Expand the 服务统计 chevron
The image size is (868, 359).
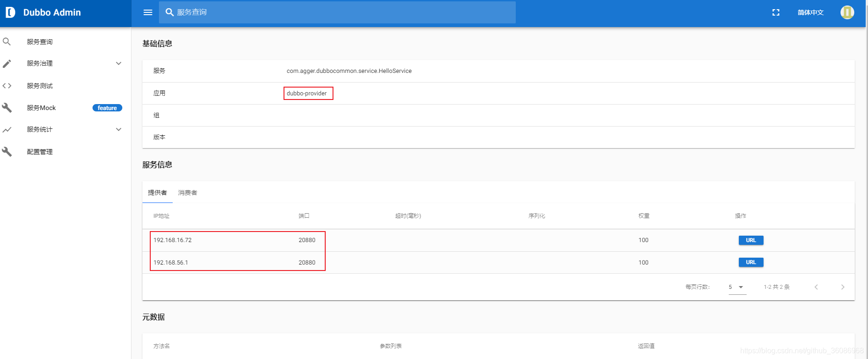click(119, 129)
